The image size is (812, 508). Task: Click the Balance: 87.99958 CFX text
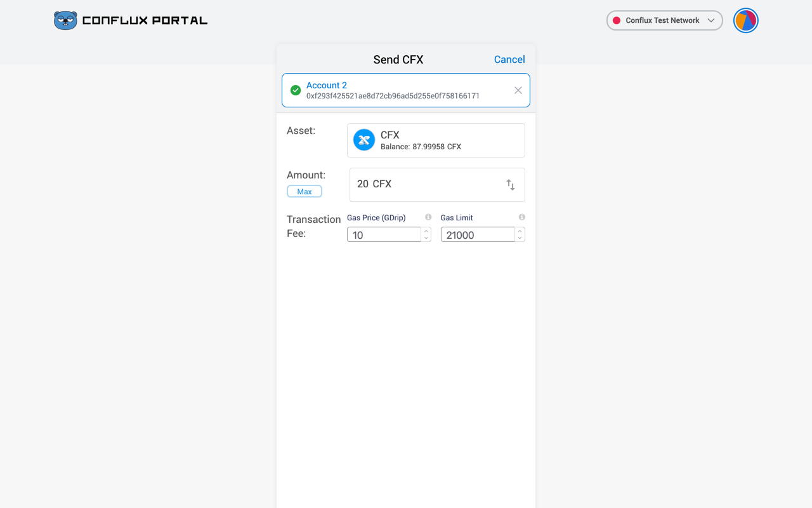click(x=421, y=147)
